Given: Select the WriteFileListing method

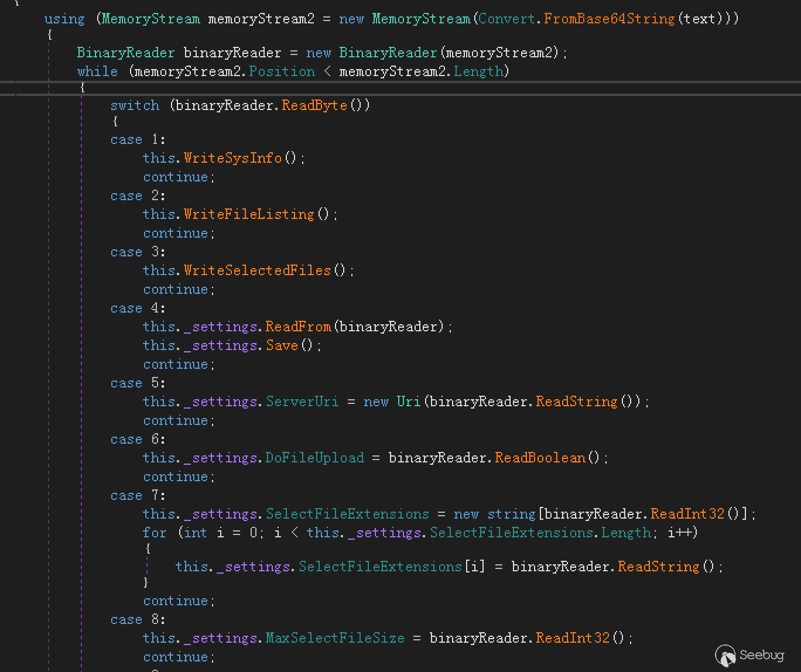Looking at the screenshot, I should (249, 214).
